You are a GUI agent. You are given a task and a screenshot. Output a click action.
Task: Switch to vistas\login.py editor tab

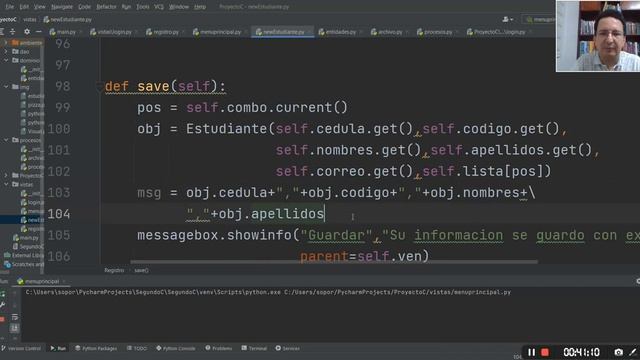(x=115, y=32)
